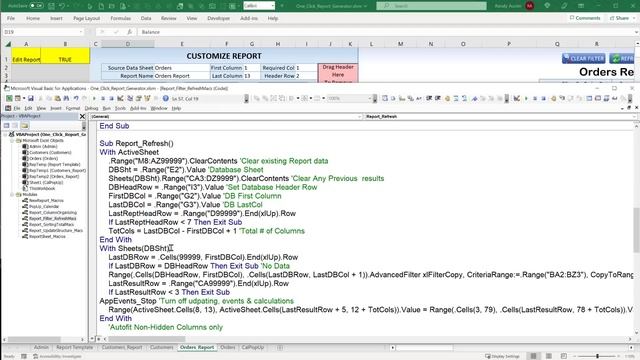Switch Excel to Normal view
The image size is (640, 360).
pos(533,356)
